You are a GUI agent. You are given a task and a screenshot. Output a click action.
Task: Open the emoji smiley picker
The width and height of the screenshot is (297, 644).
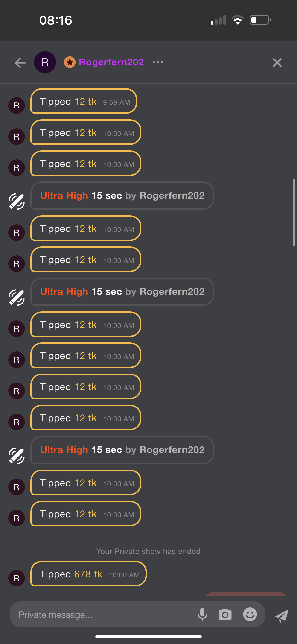[250, 615]
